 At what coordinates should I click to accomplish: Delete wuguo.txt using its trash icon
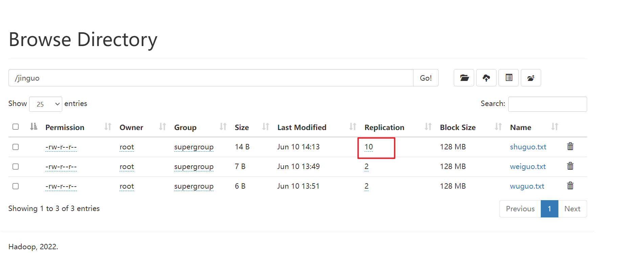[570, 186]
